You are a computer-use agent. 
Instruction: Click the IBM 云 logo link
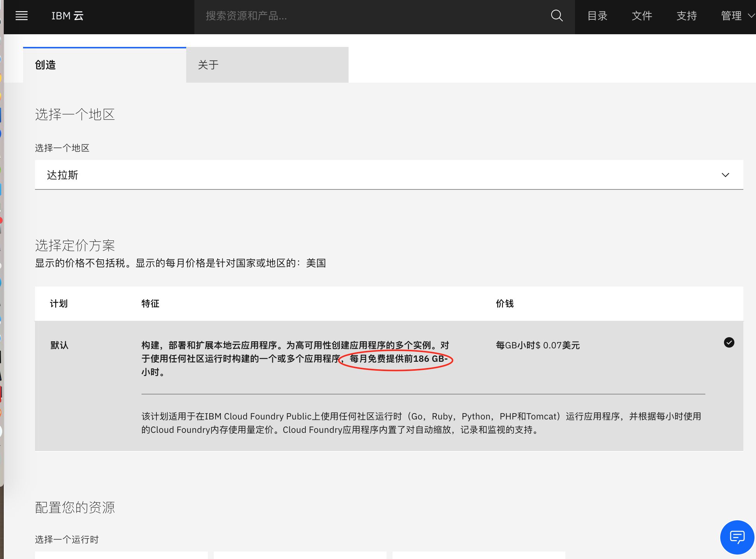click(67, 16)
